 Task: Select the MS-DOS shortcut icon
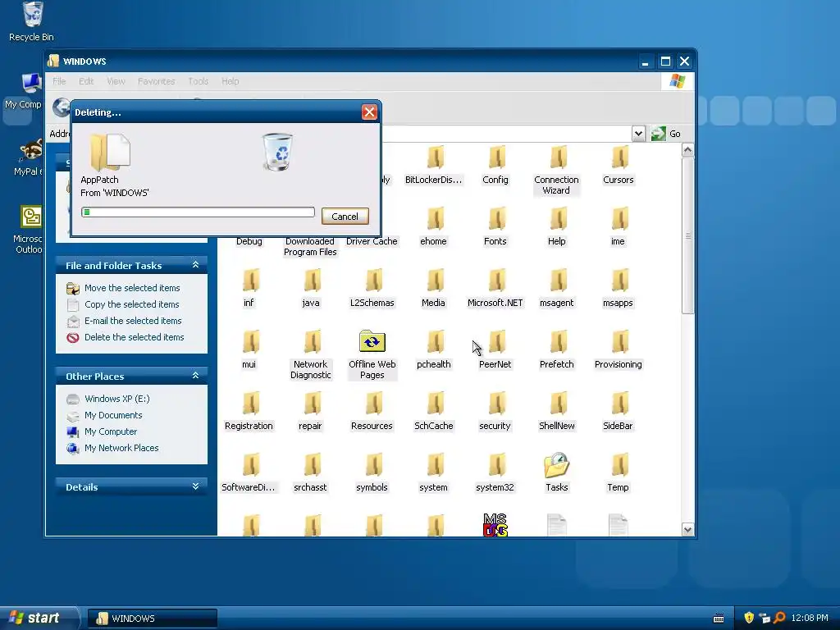click(495, 525)
